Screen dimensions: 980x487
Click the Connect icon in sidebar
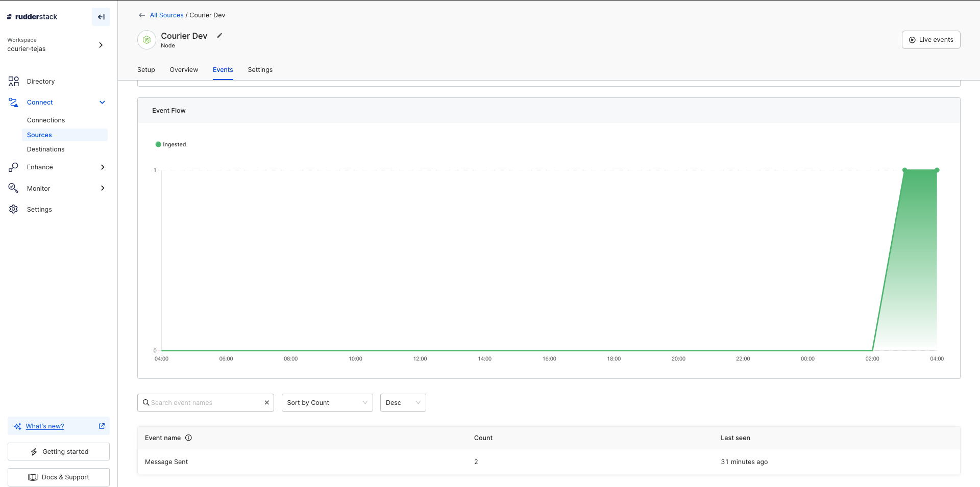(14, 102)
